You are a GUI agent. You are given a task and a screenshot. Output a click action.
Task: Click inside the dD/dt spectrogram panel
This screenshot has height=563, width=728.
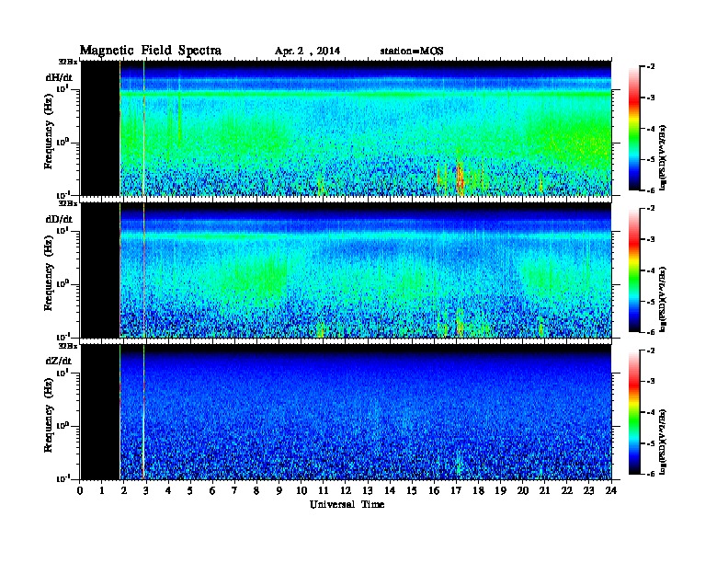346,270
